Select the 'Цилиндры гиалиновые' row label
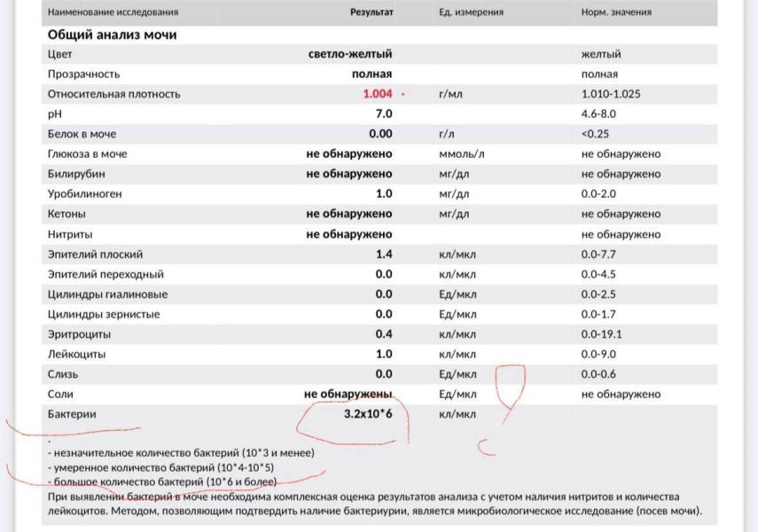Viewport: 758px width, 532px height. coord(107,294)
